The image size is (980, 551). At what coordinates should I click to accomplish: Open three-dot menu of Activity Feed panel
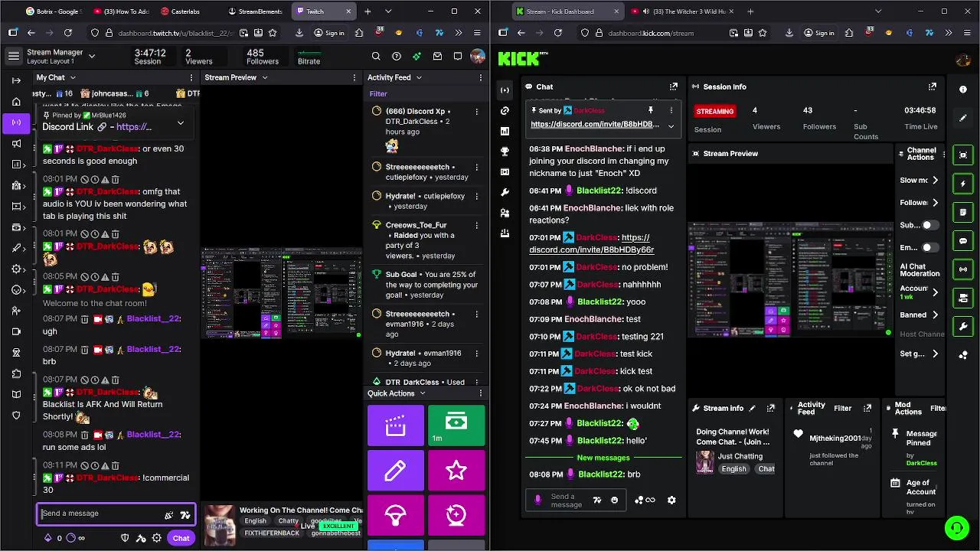(x=481, y=77)
